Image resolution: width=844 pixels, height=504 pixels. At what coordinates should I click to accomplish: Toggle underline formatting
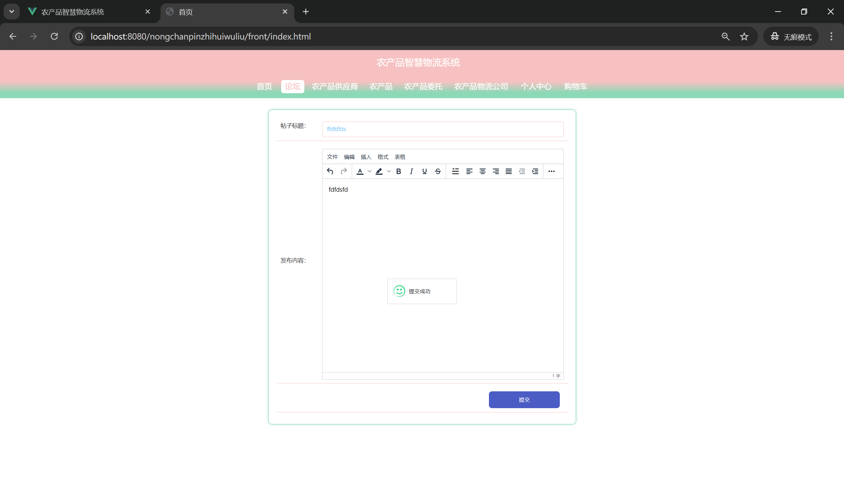[x=424, y=171]
